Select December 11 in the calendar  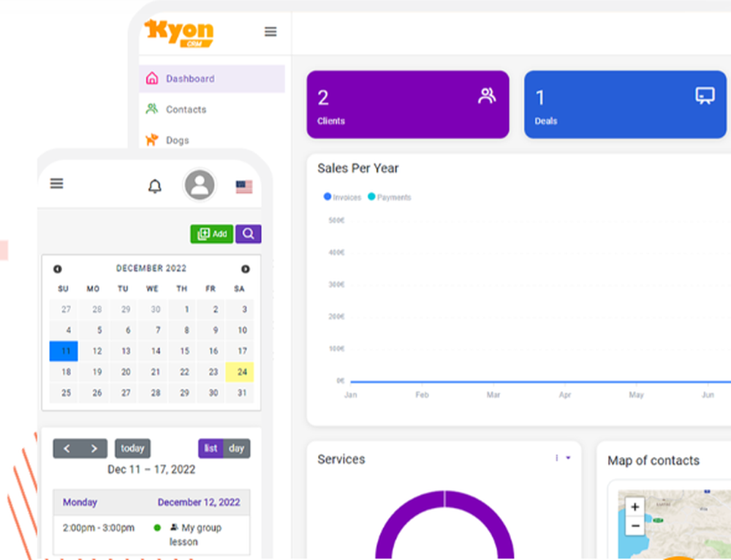coord(64,351)
